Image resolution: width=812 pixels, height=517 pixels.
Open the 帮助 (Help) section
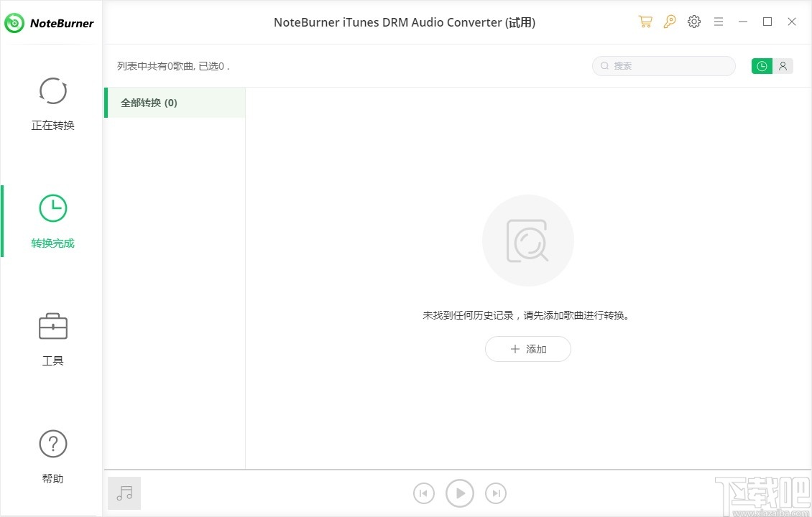(52, 455)
